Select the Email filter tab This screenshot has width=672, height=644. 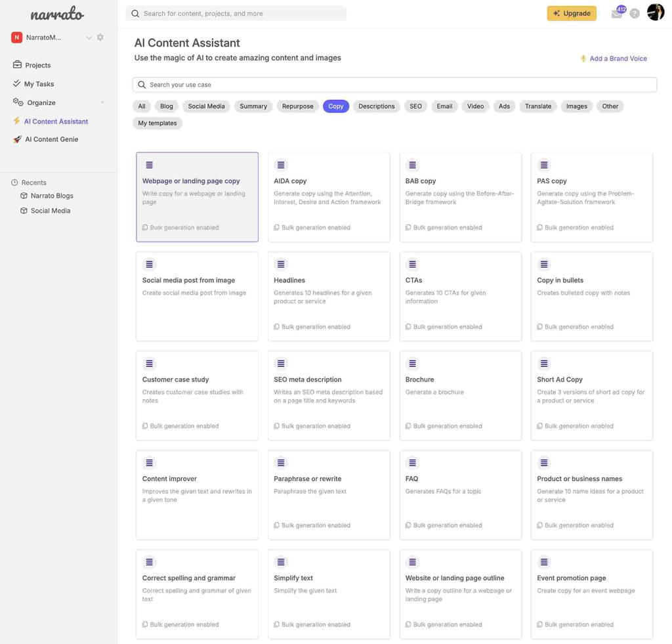(444, 106)
